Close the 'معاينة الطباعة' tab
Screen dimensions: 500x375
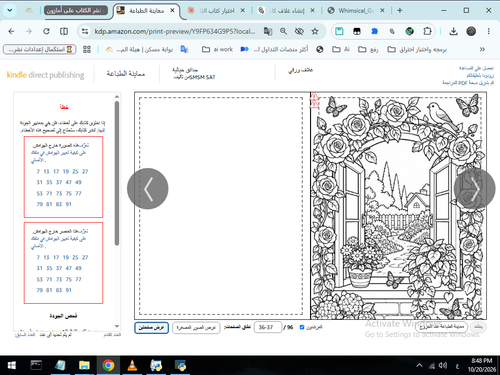pos(172,10)
